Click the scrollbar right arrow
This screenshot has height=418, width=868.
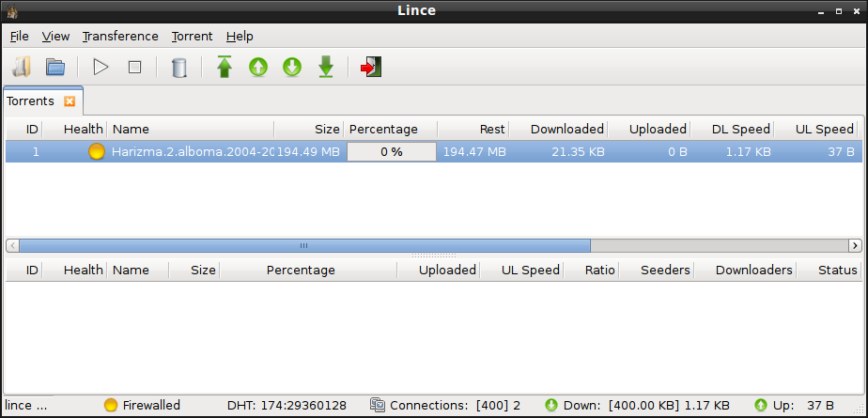(x=855, y=245)
